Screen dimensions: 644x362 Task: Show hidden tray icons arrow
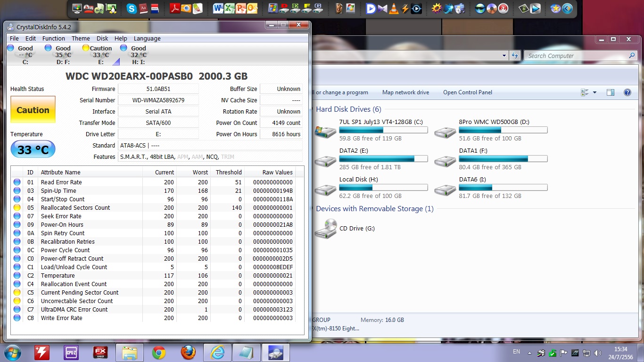[530, 353]
